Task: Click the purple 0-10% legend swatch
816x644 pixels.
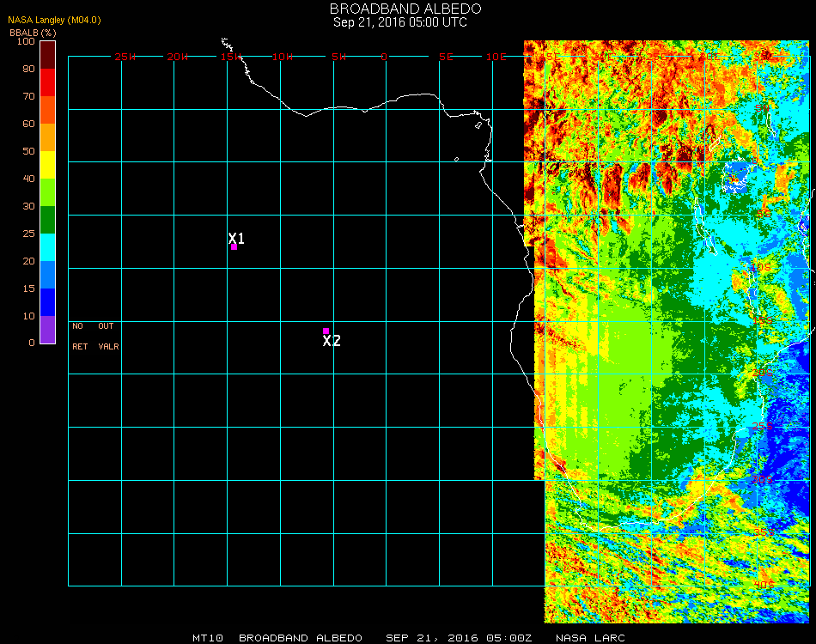Action: (x=48, y=329)
